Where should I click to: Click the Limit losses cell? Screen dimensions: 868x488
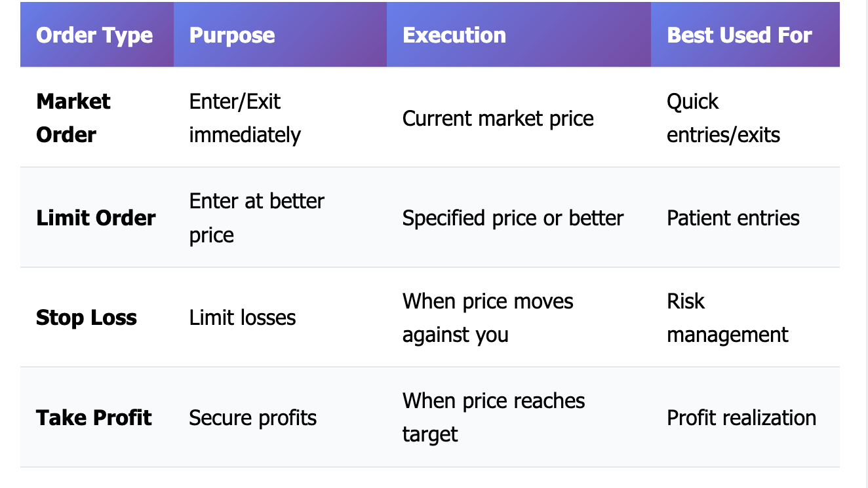pyautogui.click(x=243, y=318)
